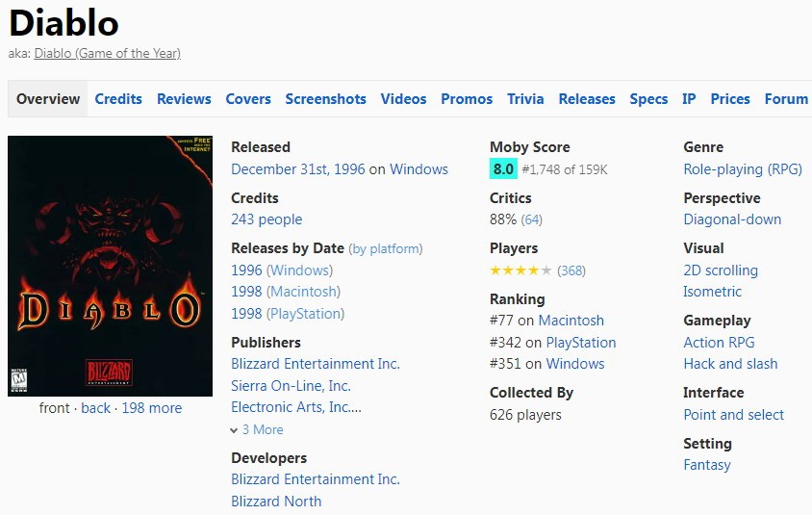Open the Diagonal-down perspective link
Image resolution: width=812 pixels, height=515 pixels.
pos(732,219)
